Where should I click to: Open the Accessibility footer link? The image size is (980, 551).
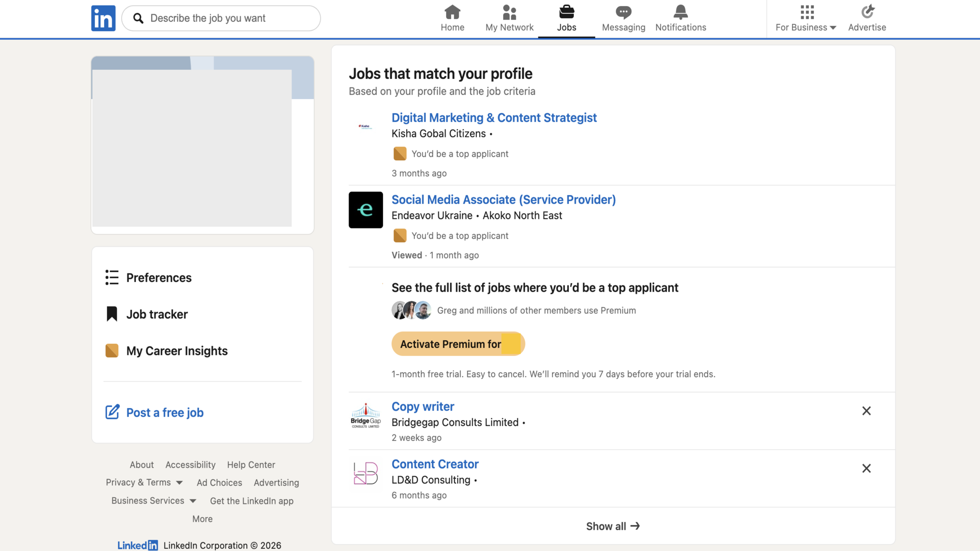(x=190, y=465)
